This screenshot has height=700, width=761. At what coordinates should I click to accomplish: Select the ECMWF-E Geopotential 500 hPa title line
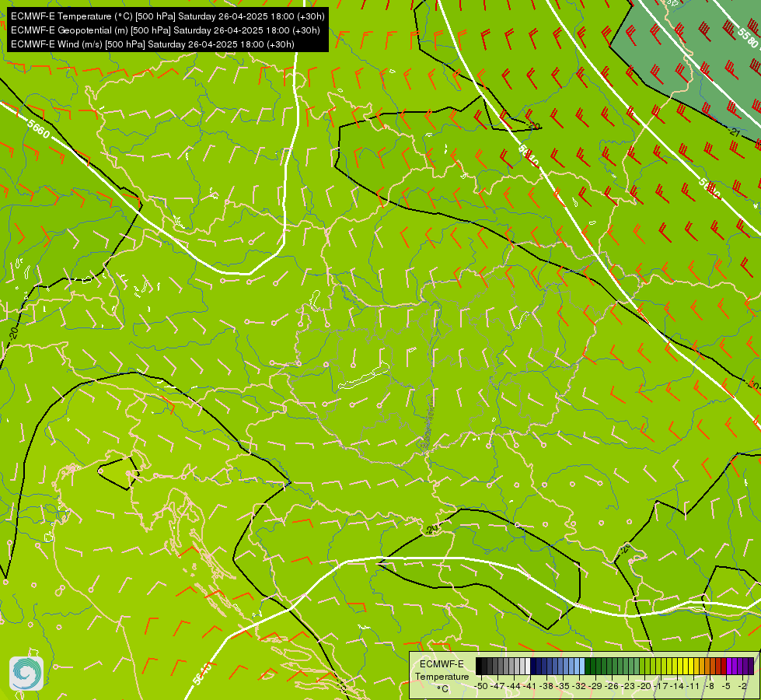point(165,30)
